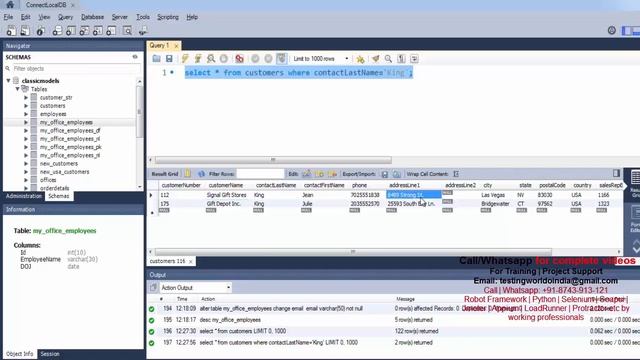Viewport: 640px width, 360px height.
Task: Expand the employees table node
Action: coord(26,114)
